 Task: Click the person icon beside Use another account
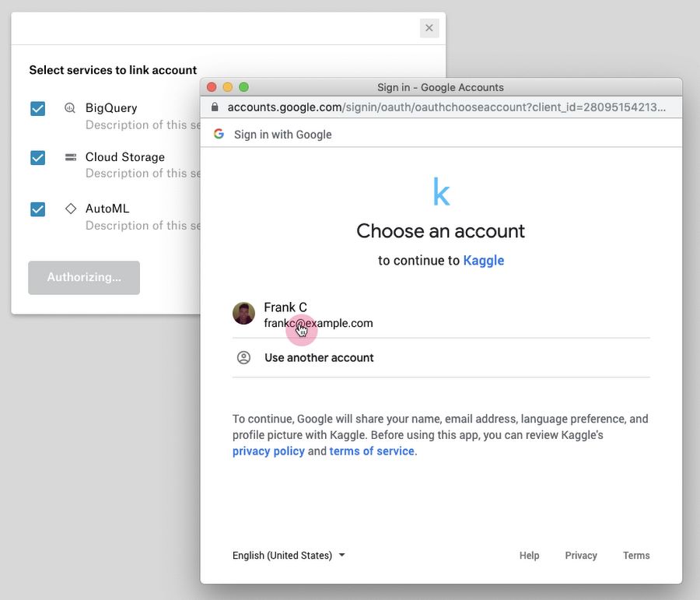click(x=243, y=358)
